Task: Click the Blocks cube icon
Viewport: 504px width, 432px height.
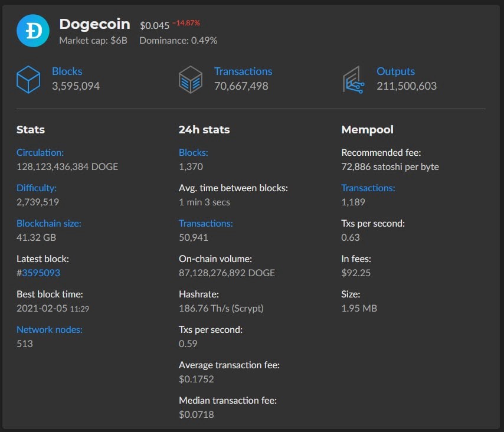Action: [x=28, y=80]
